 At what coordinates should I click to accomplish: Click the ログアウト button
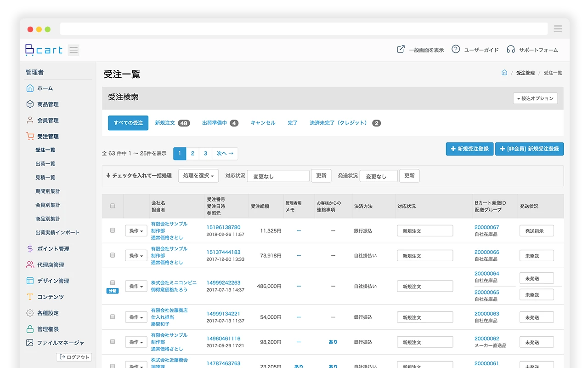pyautogui.click(x=74, y=357)
